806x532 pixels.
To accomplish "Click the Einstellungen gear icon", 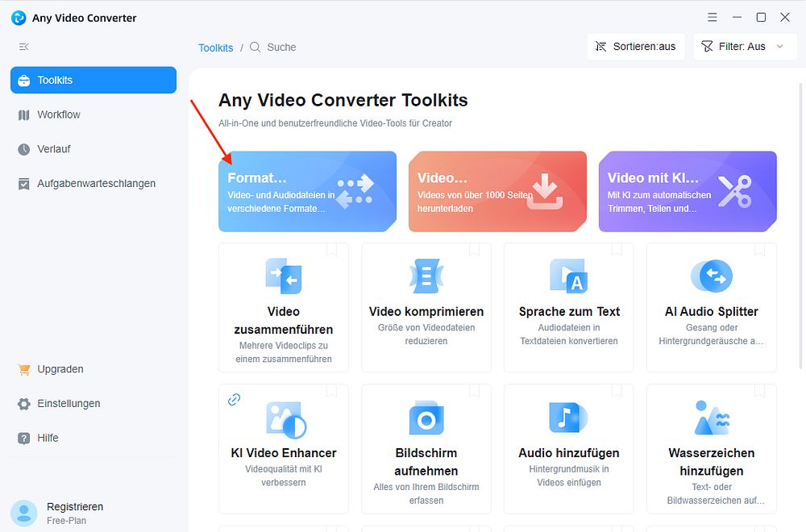I will tap(23, 404).
